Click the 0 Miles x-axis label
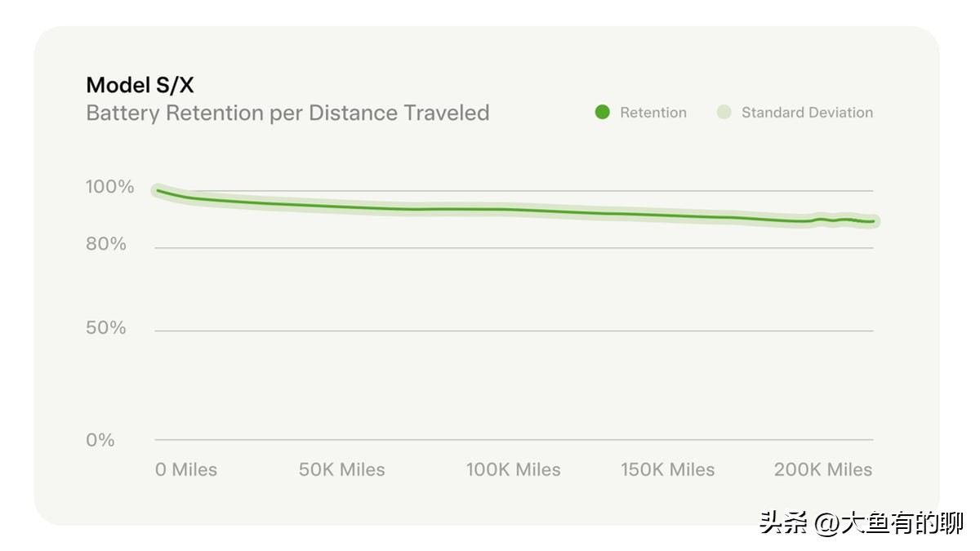Viewport: 980px width, 551px height. click(x=186, y=470)
